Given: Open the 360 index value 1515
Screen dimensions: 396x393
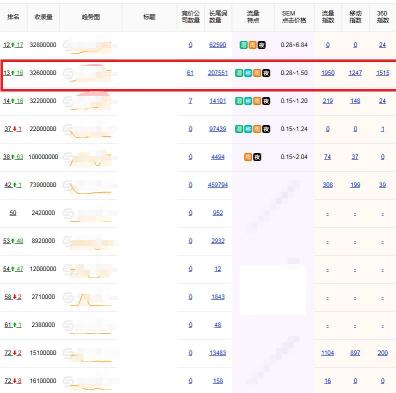Looking at the screenshot, I should [383, 73].
